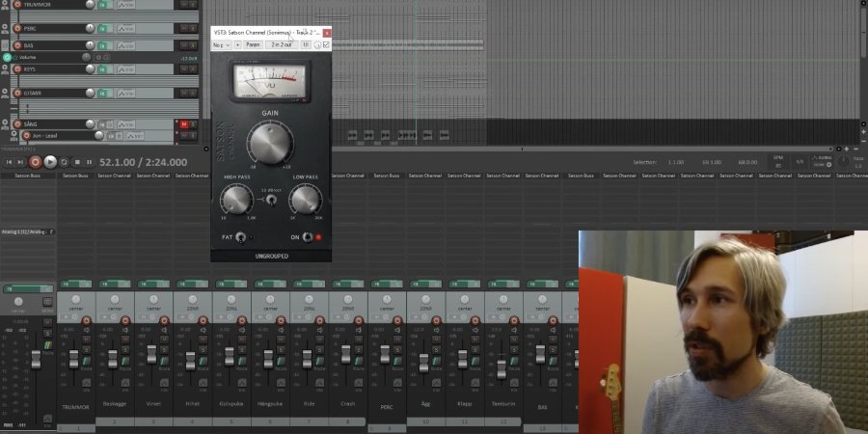Open FX chain of TRUMMOR track in track list
The image size is (868, 434).
tap(102, 5)
